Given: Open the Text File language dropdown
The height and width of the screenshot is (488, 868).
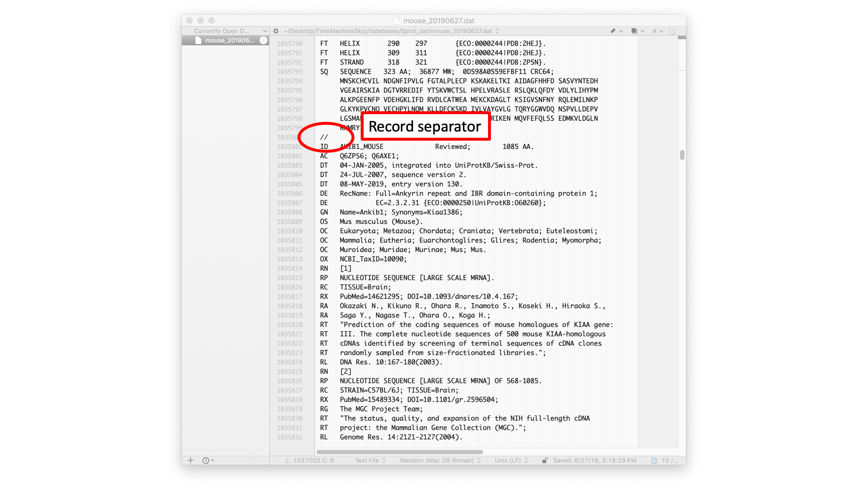Looking at the screenshot, I should coord(370,461).
